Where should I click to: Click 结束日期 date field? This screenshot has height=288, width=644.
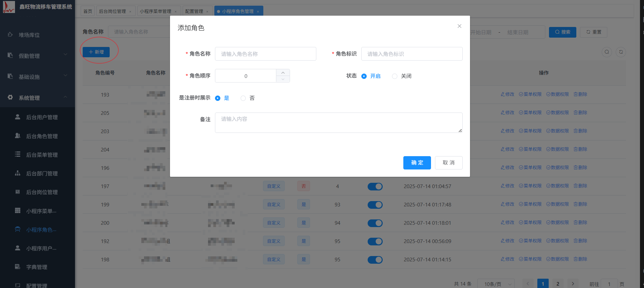pos(518,32)
